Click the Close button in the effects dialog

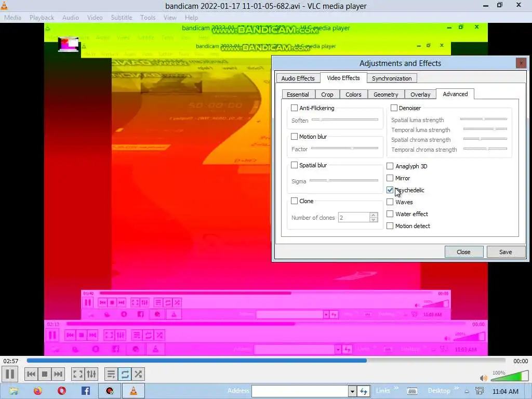(464, 252)
